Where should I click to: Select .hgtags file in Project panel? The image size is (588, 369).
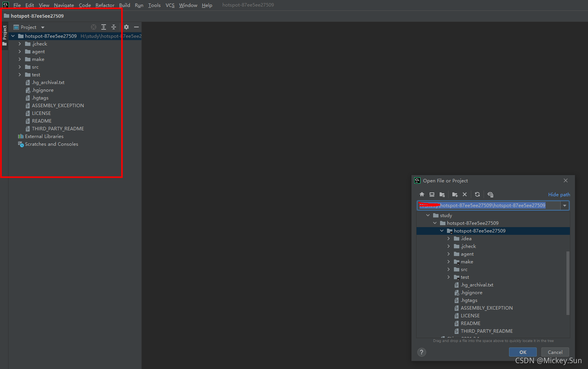40,98
